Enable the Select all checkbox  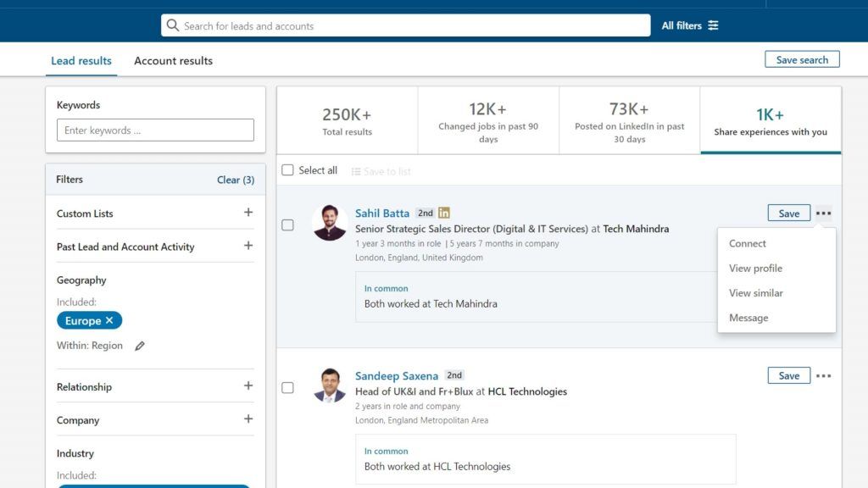(288, 169)
